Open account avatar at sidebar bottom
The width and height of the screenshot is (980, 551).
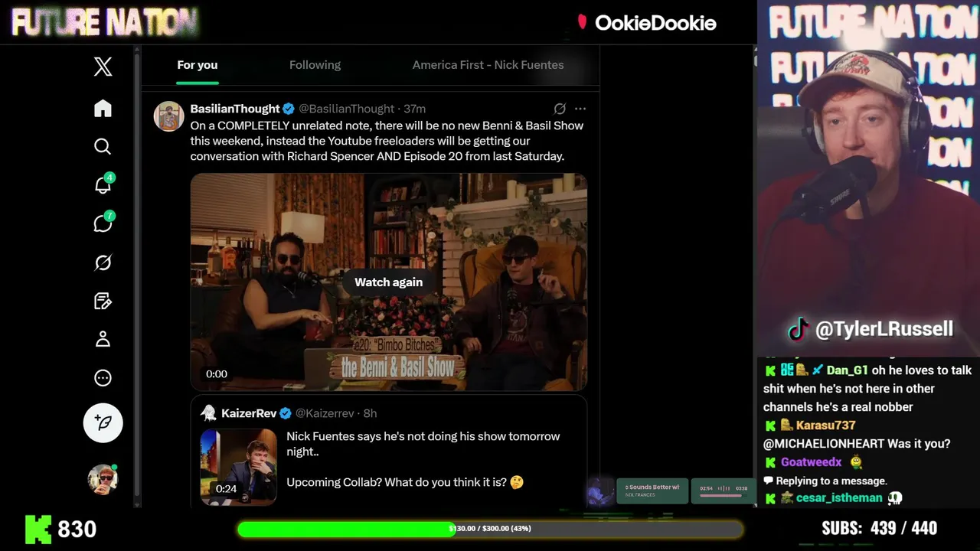click(x=103, y=479)
